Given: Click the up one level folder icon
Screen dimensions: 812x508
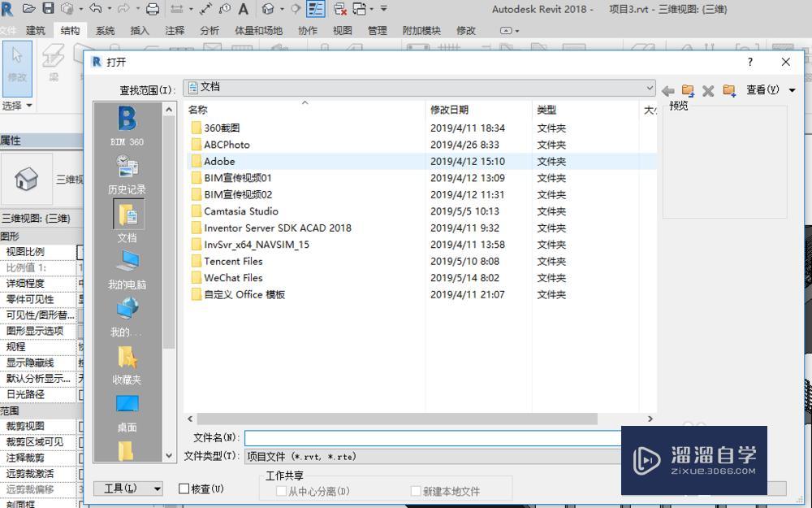Looking at the screenshot, I should tap(688, 90).
